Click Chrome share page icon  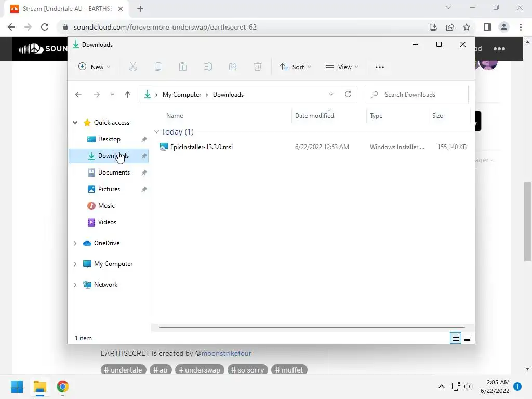(x=450, y=27)
